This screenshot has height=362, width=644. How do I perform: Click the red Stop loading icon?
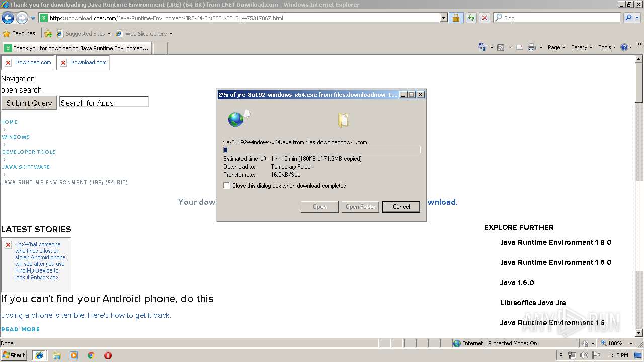tap(484, 18)
